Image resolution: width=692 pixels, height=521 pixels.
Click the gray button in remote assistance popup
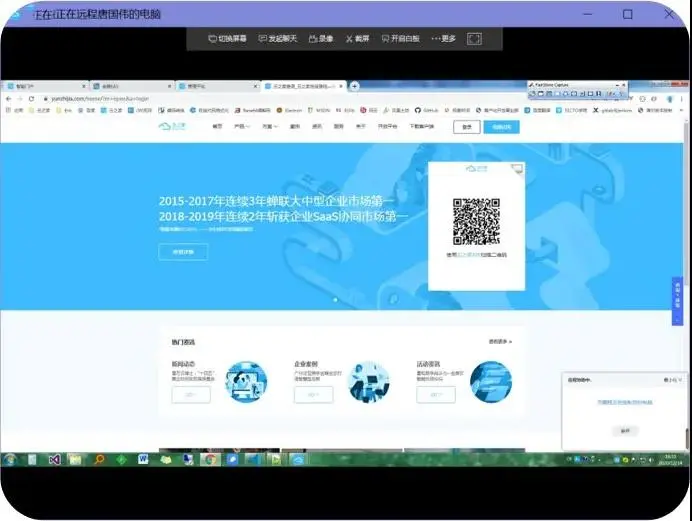[625, 431]
